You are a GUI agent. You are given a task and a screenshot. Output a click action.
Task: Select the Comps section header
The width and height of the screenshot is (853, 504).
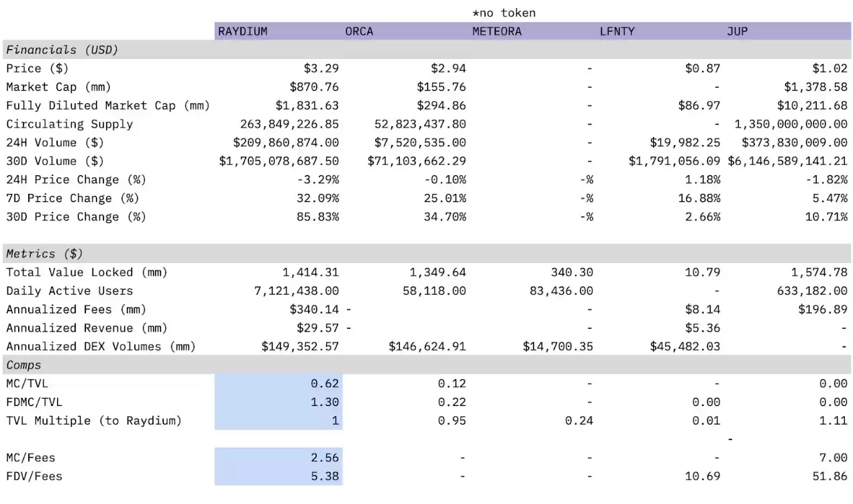point(23,365)
